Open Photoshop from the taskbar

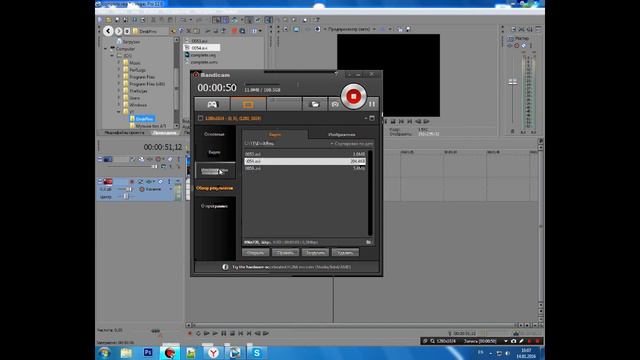[148, 352]
